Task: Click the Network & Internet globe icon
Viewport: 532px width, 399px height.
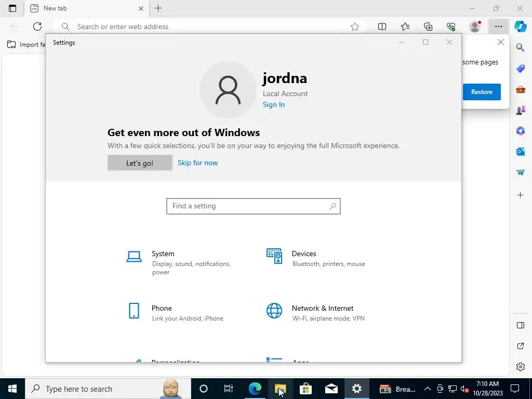Action: [x=274, y=311]
